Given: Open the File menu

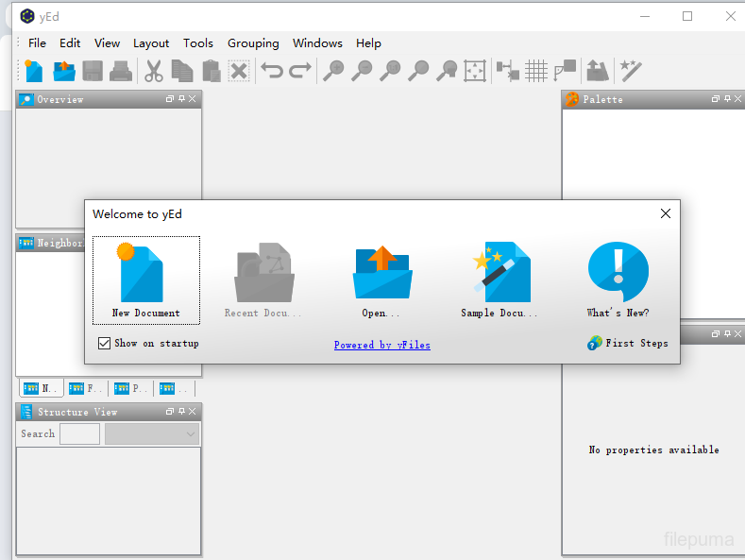Looking at the screenshot, I should point(37,43).
